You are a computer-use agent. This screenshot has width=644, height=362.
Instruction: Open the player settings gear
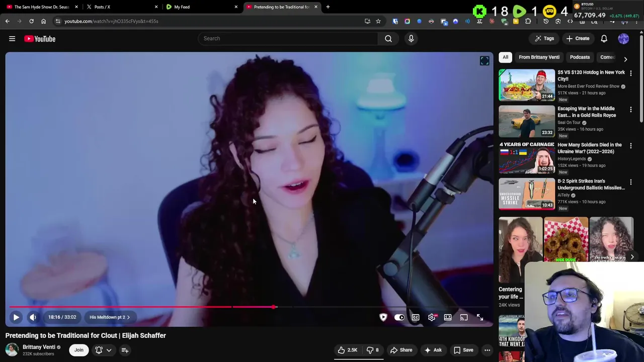(432, 317)
